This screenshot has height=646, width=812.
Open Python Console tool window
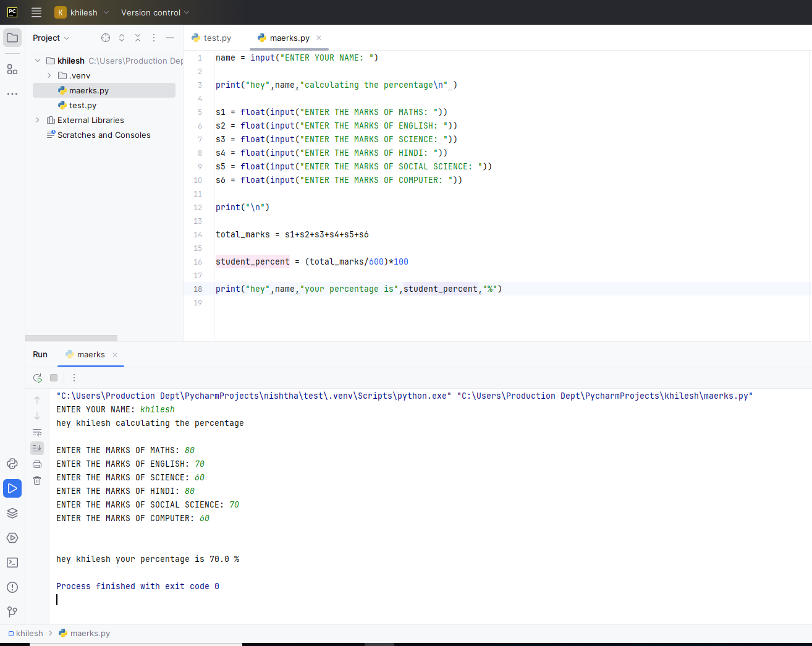12,464
